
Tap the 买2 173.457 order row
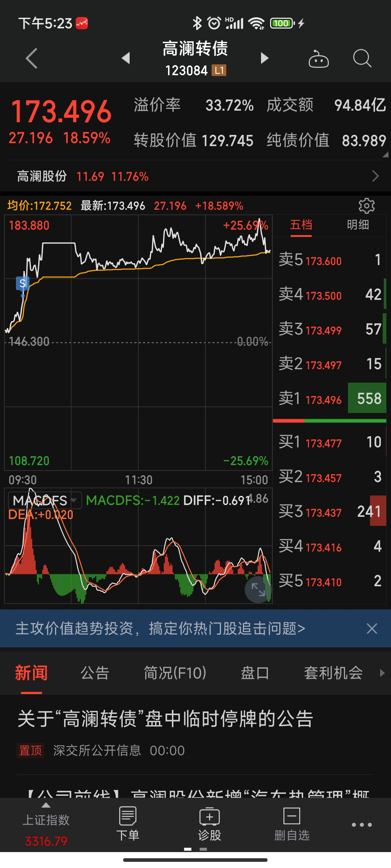[329, 477]
